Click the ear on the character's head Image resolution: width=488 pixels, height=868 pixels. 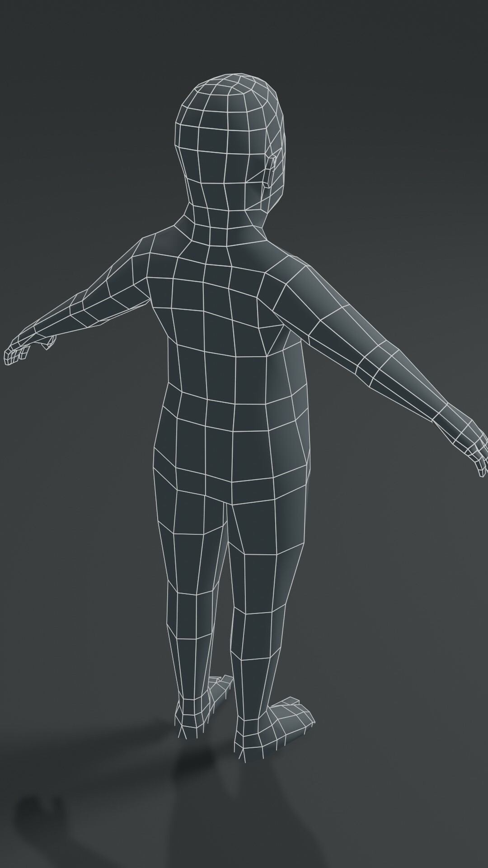[270, 171]
